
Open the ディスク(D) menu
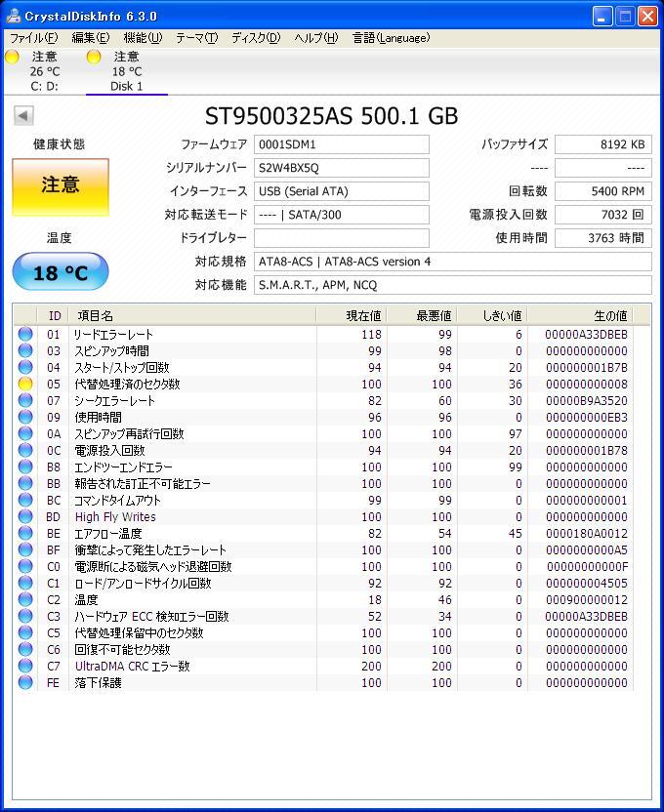click(x=256, y=38)
